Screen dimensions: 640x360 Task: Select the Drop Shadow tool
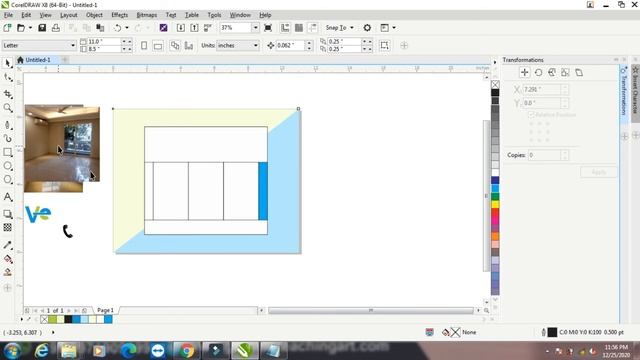[x=8, y=214]
